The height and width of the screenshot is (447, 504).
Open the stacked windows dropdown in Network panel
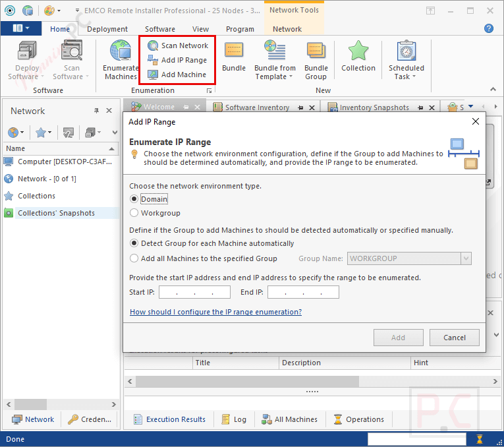point(93,132)
